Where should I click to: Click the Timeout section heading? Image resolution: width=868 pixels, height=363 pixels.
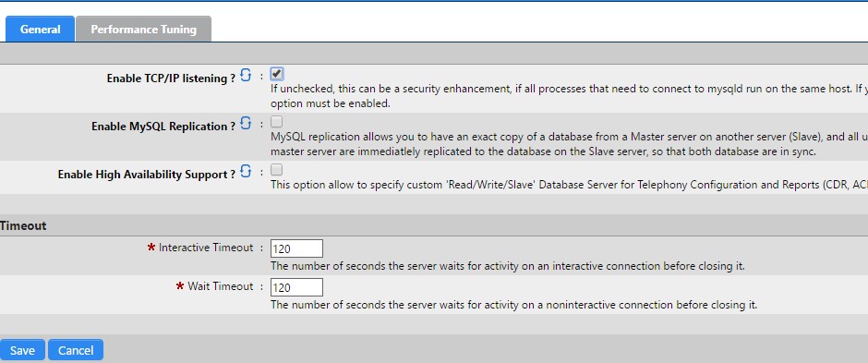[x=23, y=225]
